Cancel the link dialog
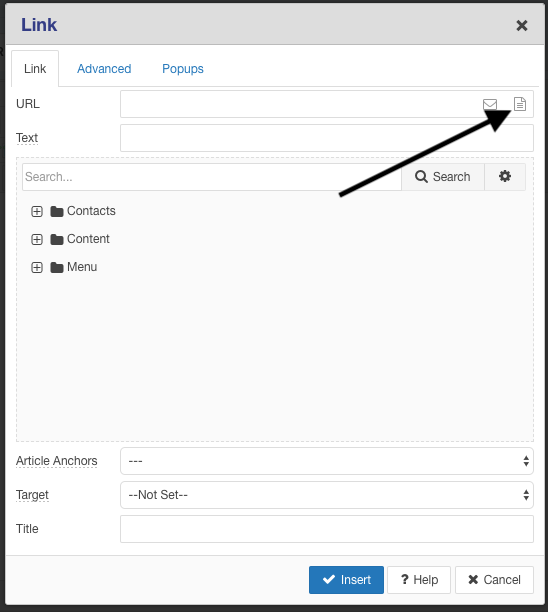 click(x=494, y=580)
